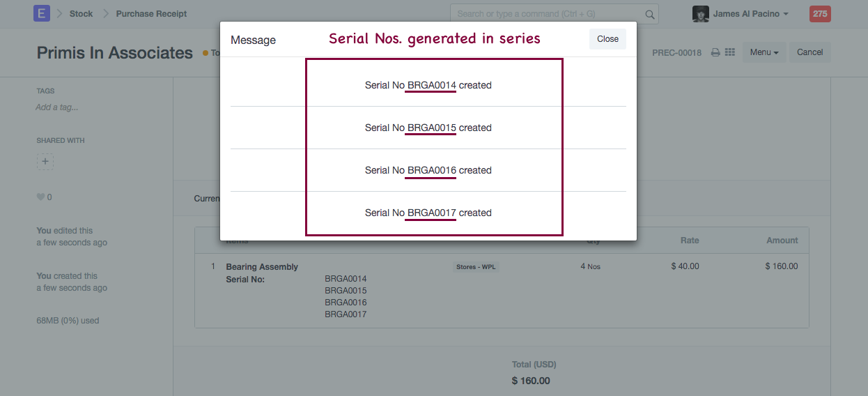
Task: Click the Add a tag field
Action: [x=57, y=107]
